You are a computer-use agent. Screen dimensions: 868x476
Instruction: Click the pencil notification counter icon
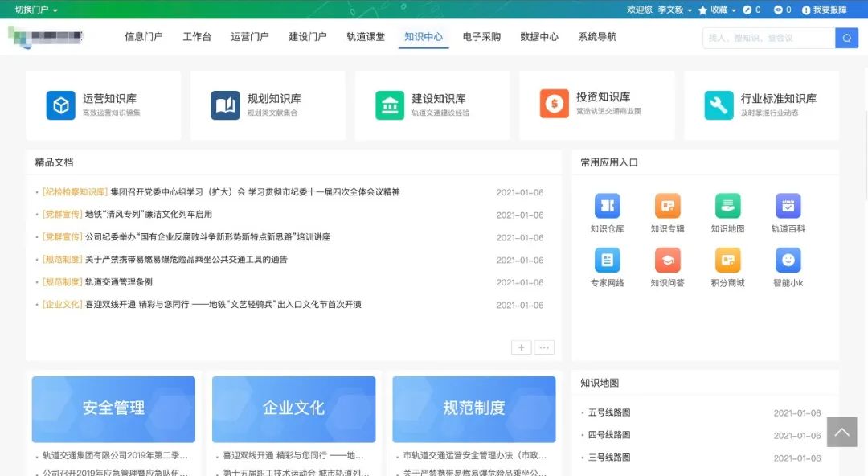(x=747, y=10)
